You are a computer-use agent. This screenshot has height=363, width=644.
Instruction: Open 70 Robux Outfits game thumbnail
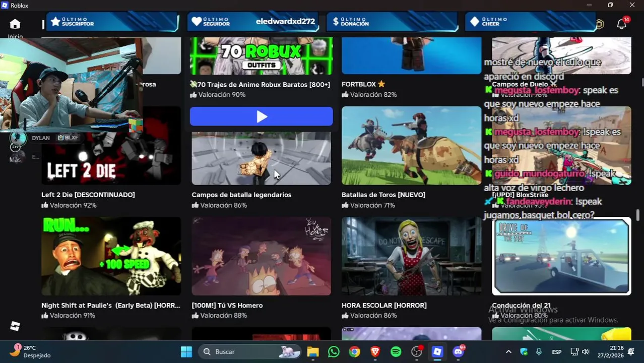click(261, 55)
